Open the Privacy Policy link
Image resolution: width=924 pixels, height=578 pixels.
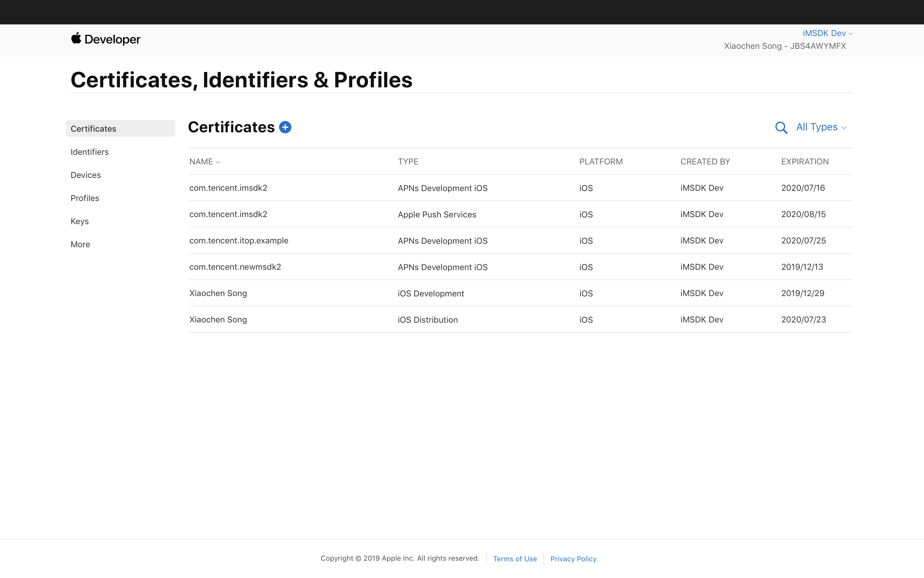click(x=573, y=558)
